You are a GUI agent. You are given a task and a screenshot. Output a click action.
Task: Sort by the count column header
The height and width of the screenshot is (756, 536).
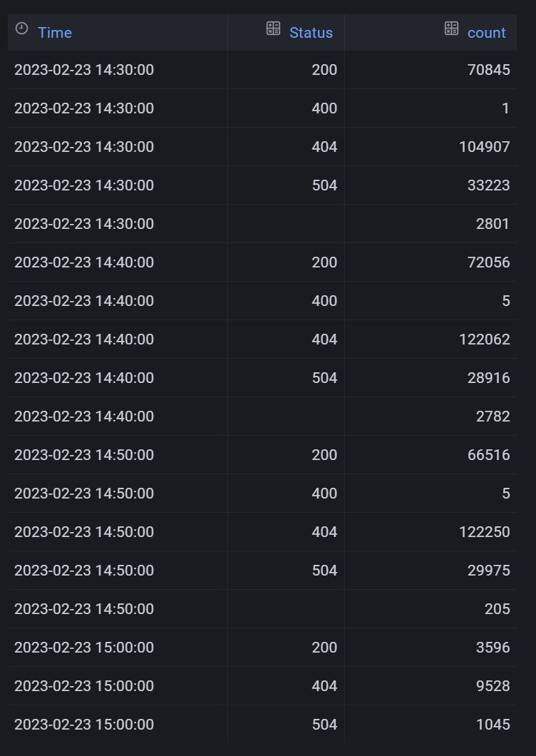(x=487, y=33)
